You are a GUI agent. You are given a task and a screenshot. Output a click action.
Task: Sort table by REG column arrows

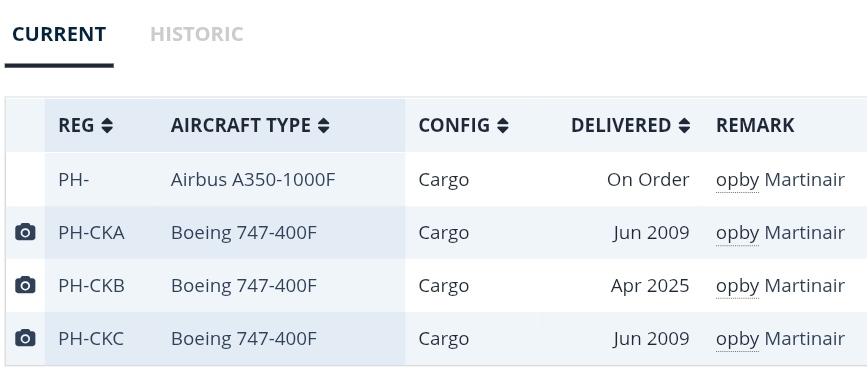[107, 126]
